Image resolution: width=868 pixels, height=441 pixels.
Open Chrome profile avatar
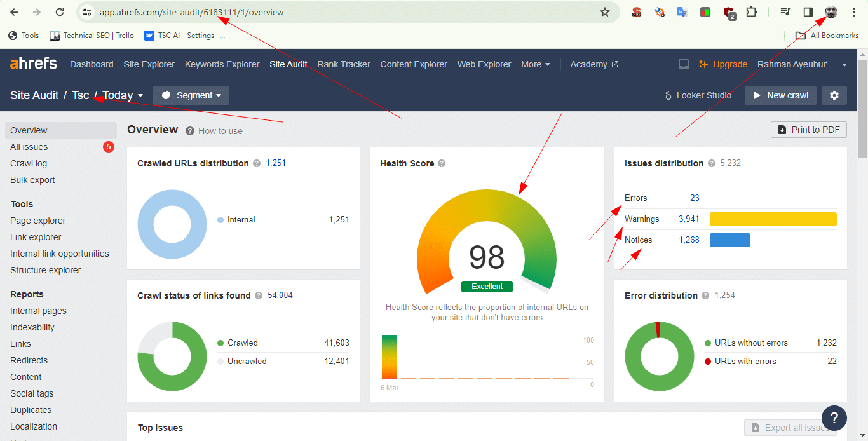(x=831, y=12)
